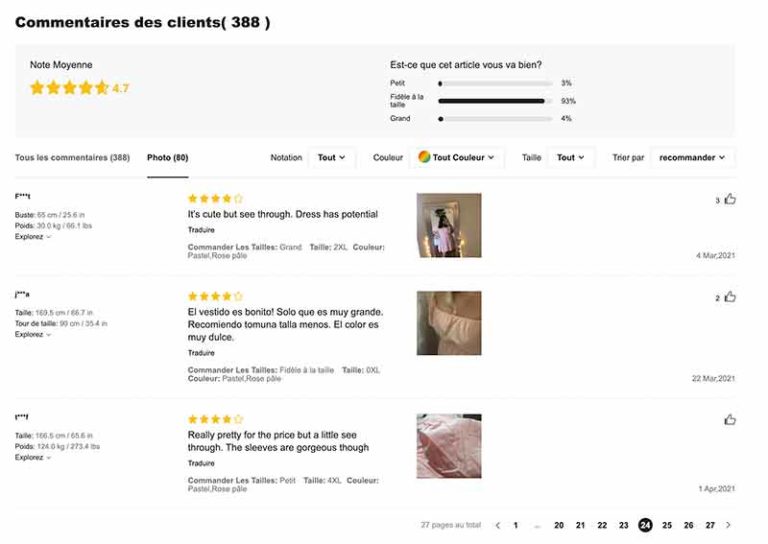Like the Spanish review by j***a
The height and width of the screenshot is (544, 768).
coord(730,297)
